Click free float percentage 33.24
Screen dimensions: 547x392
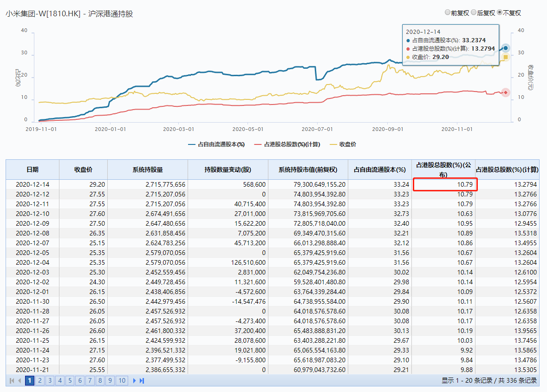401,184
